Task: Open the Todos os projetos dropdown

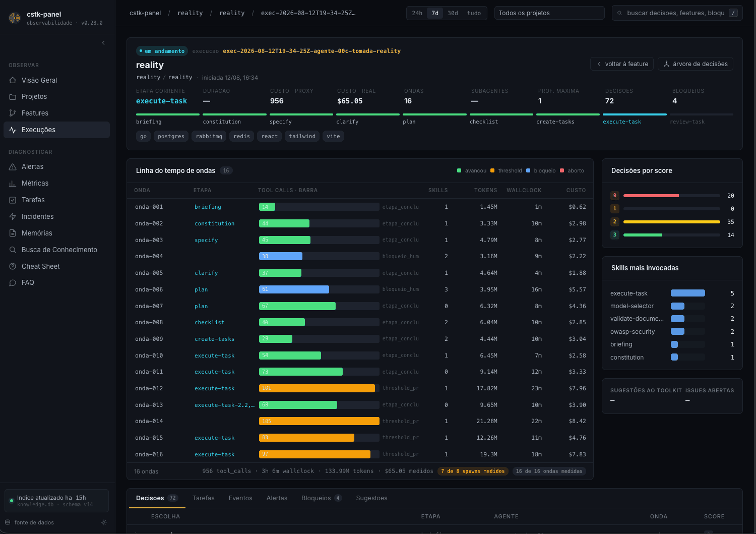Action: pos(549,13)
